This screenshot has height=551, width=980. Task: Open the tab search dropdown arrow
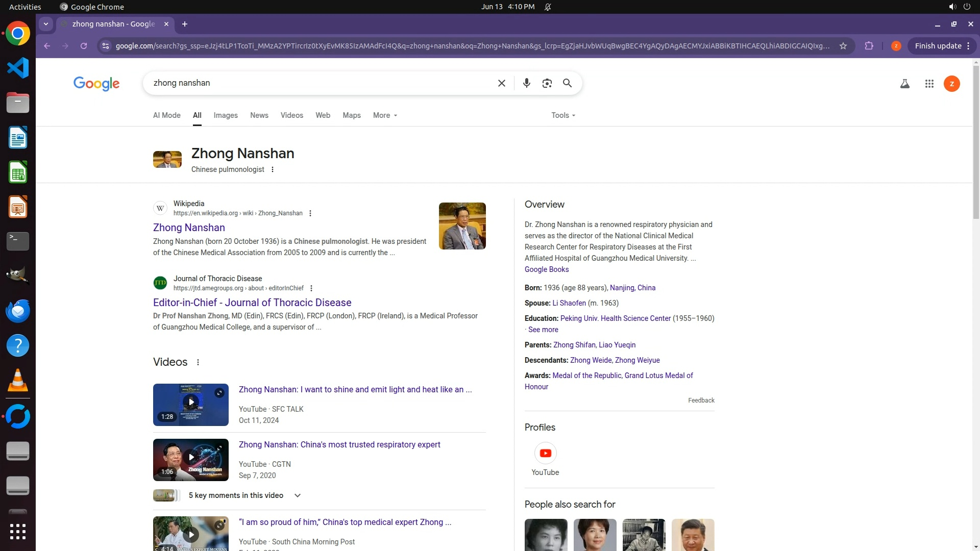(46, 24)
